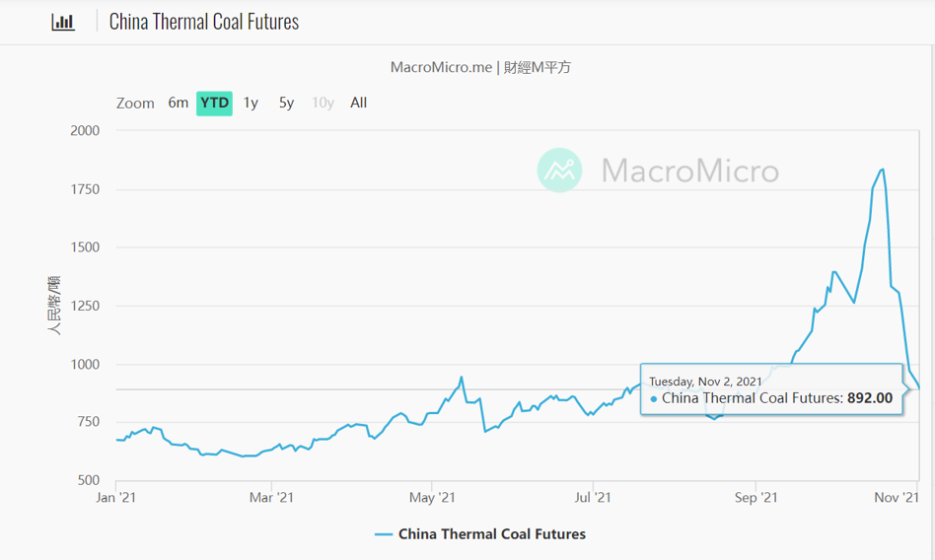This screenshot has width=935, height=560.
Task: Select the 6m zoom range
Action: click(x=179, y=103)
